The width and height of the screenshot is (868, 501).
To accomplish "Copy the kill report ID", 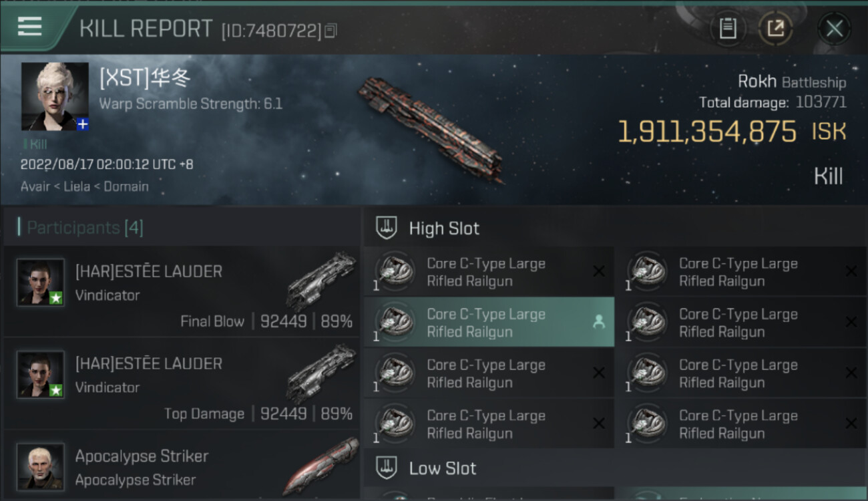I will pos(331,31).
